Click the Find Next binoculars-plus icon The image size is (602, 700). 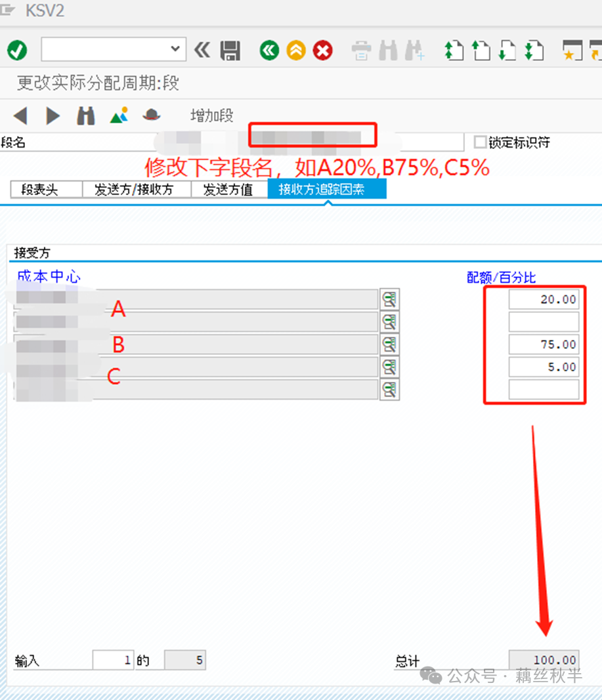[414, 51]
